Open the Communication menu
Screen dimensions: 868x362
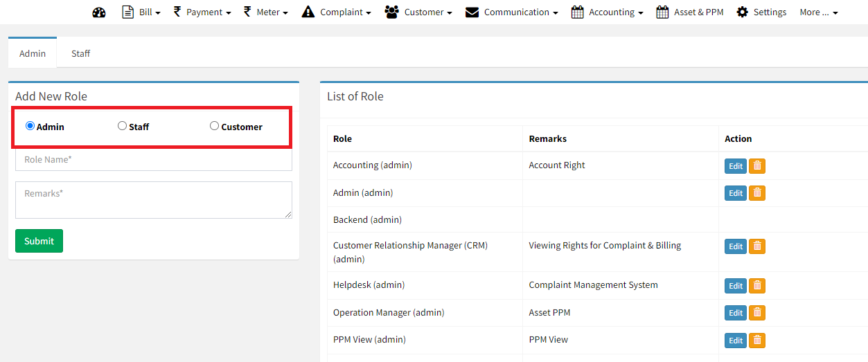tap(512, 12)
